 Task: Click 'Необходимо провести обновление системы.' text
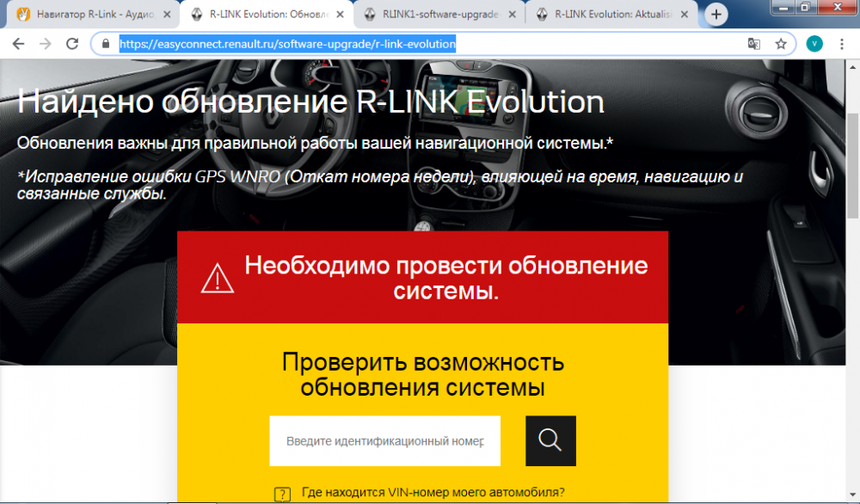click(x=445, y=278)
